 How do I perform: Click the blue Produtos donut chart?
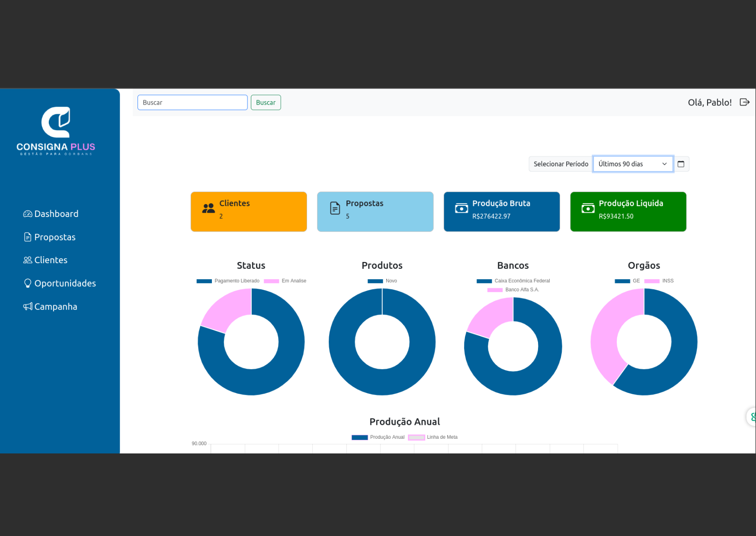tap(342, 341)
